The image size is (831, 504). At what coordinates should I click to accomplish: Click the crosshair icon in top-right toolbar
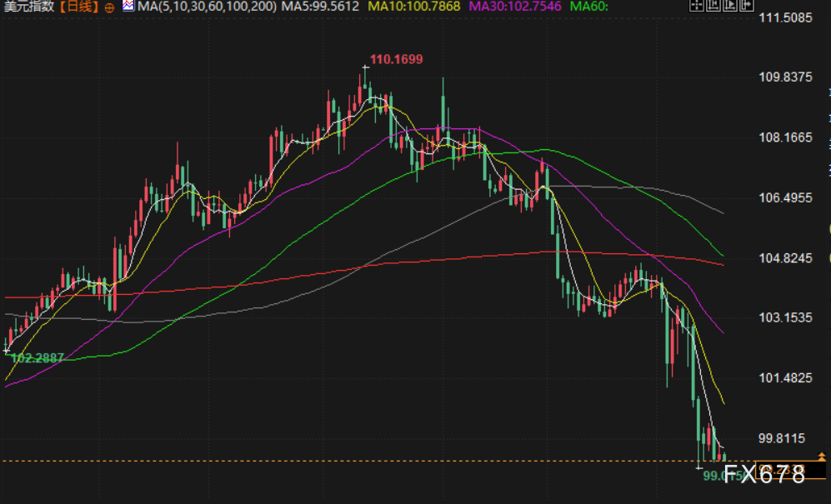coord(696,7)
